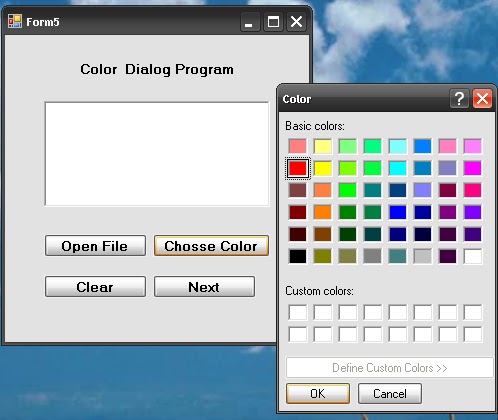
Task: Choose the orange swatch in fourth row
Action: 323,212
